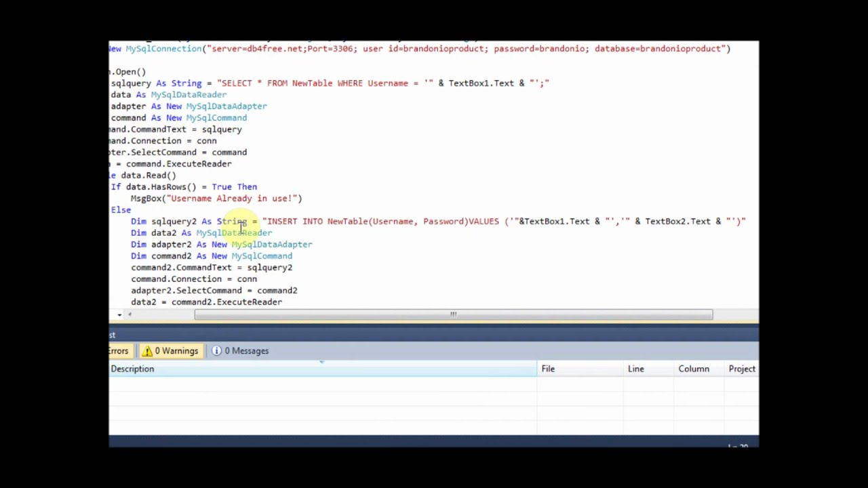Open the small dropdown arrow below the editor

119,314
